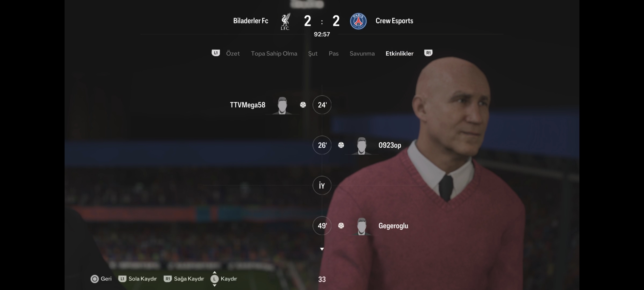
Task: Click the goal ball icon beside 0923op
Action: (341, 145)
